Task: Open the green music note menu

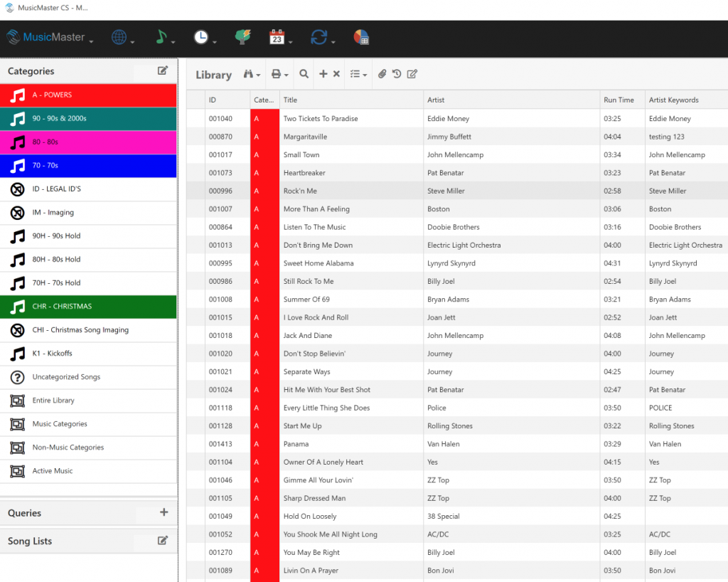Action: pyautogui.click(x=164, y=37)
